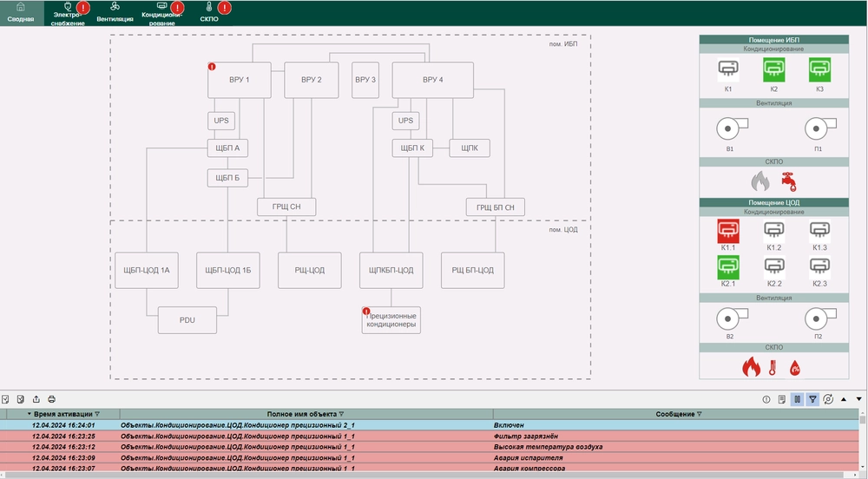Screen dimensions: 868x479
Task: Click the gray fire icon in the UPS room
Action: pyautogui.click(x=759, y=180)
